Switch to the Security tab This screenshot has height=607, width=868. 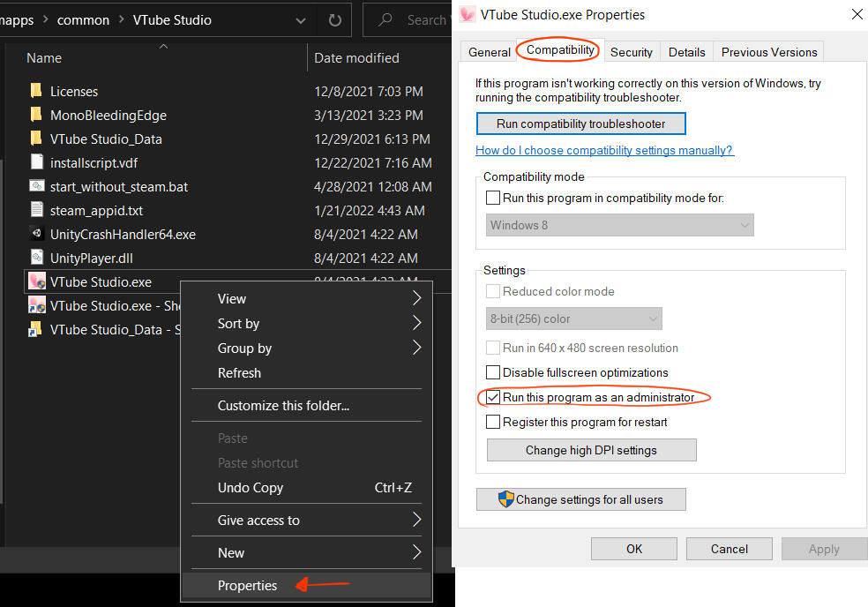coord(631,52)
